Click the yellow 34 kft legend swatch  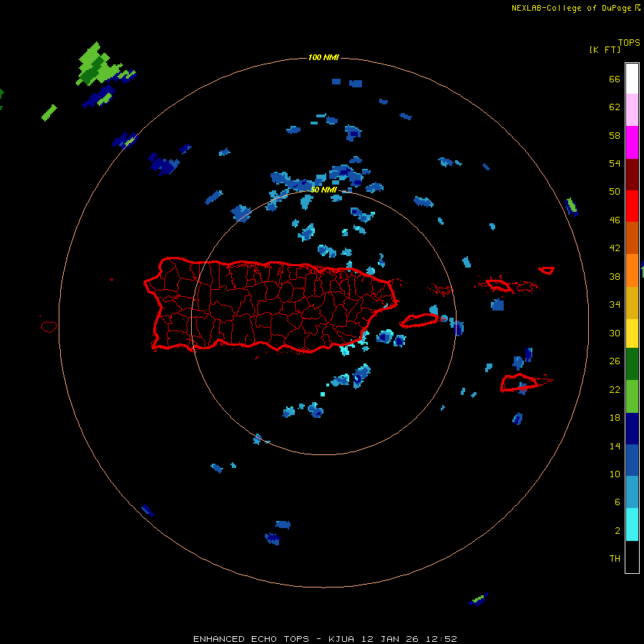(632, 333)
